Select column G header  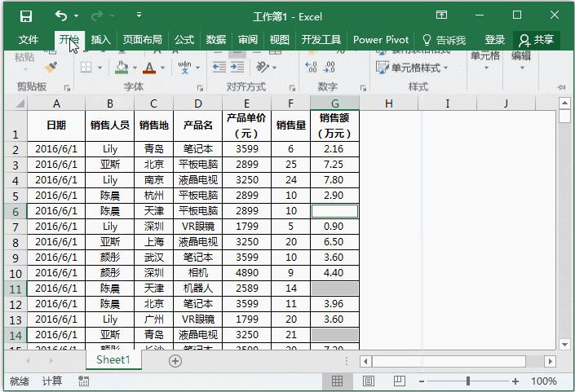[x=335, y=103]
